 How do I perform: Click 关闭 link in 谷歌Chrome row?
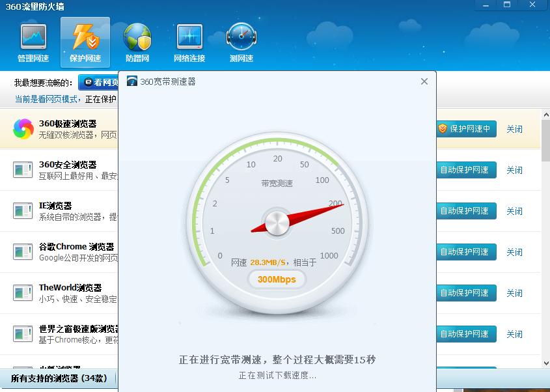(x=515, y=253)
